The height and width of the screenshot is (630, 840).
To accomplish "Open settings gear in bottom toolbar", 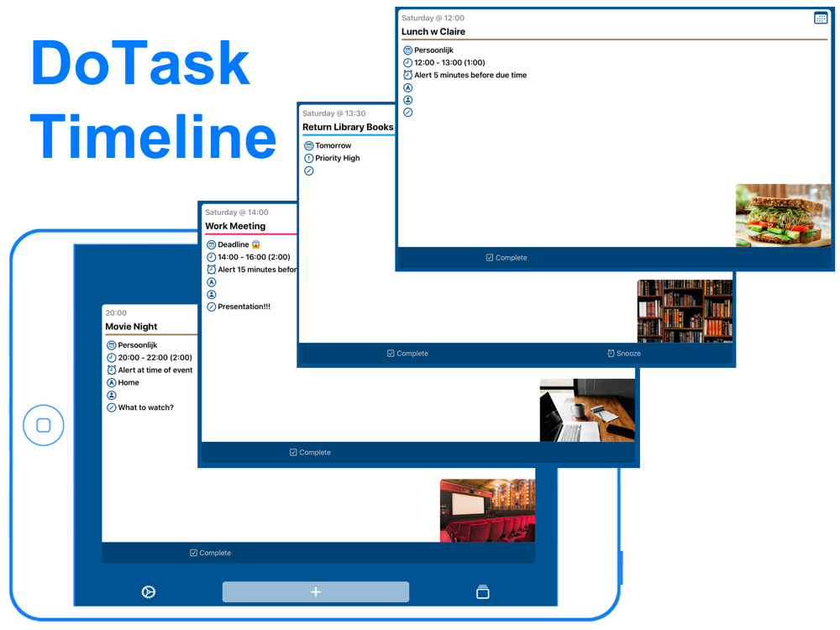I will tap(149, 592).
